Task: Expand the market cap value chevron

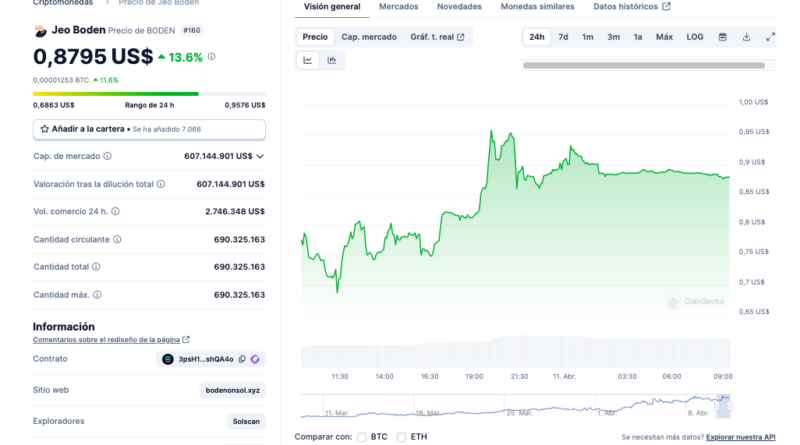Action: (x=260, y=156)
